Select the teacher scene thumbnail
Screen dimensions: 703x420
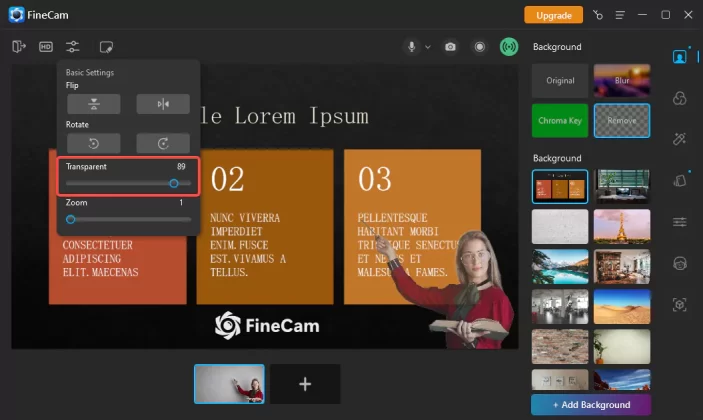pos(229,384)
